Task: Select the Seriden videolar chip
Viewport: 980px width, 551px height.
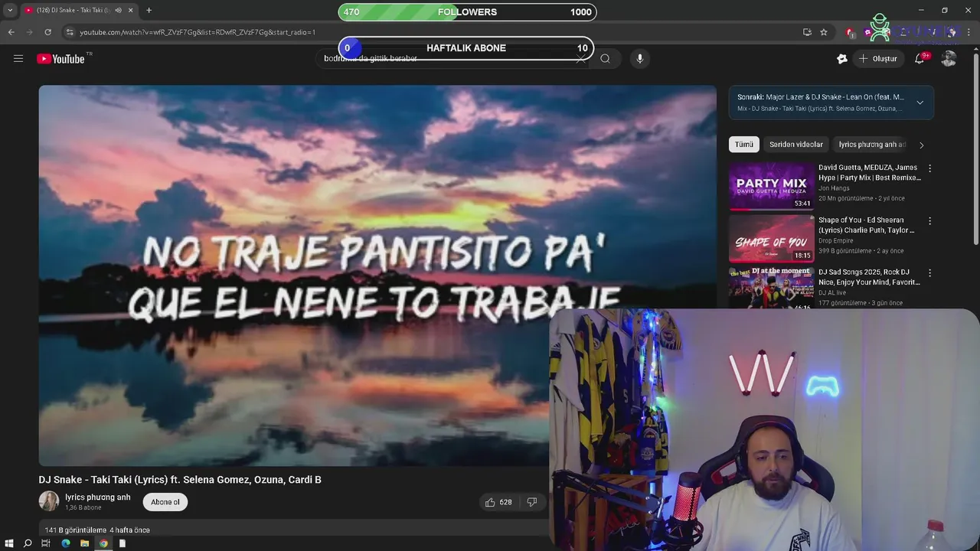Action: [796, 145]
